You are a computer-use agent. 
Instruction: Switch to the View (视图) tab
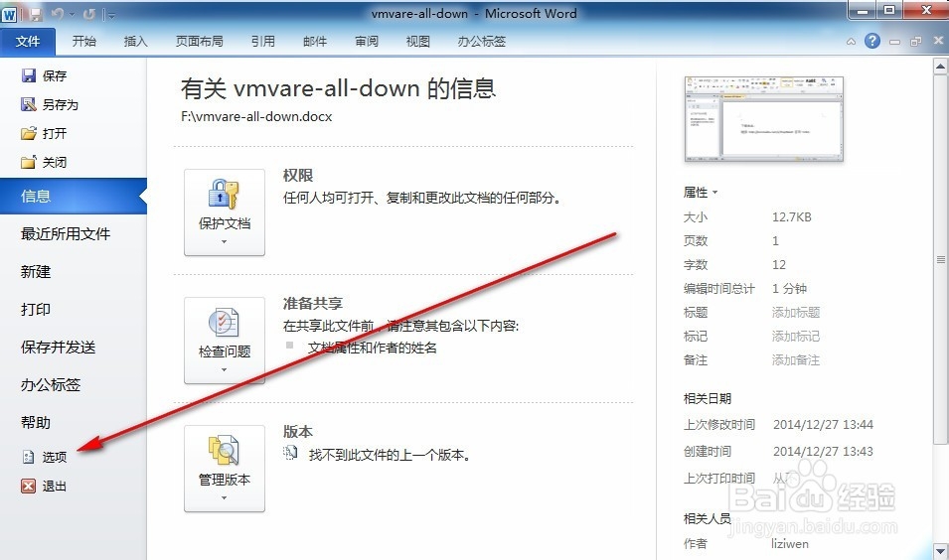click(x=418, y=41)
